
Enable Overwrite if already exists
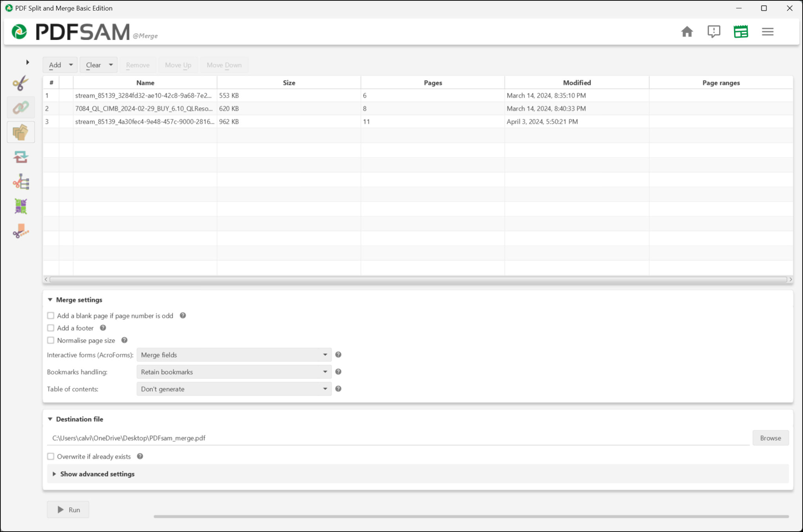(51, 456)
